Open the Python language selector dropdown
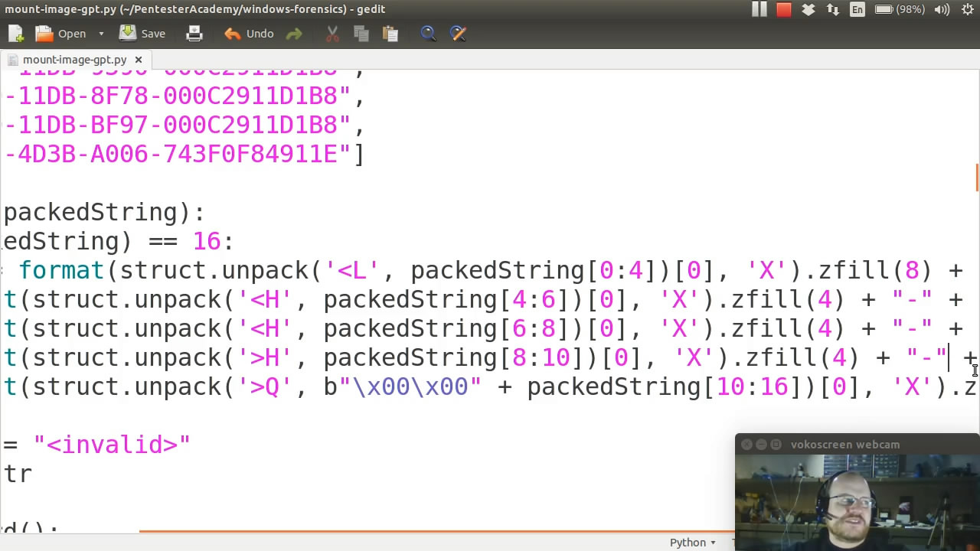Viewport: 980px width, 551px height. [693, 543]
